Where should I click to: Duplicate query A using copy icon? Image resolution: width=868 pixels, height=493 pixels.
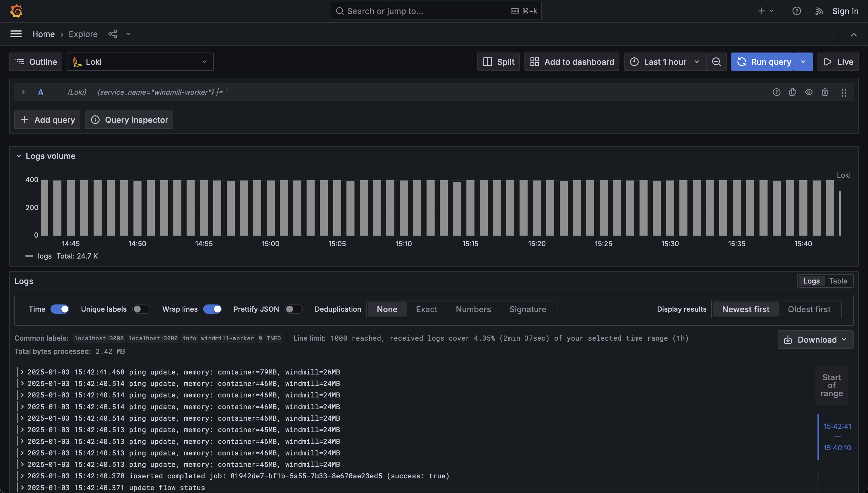point(793,92)
